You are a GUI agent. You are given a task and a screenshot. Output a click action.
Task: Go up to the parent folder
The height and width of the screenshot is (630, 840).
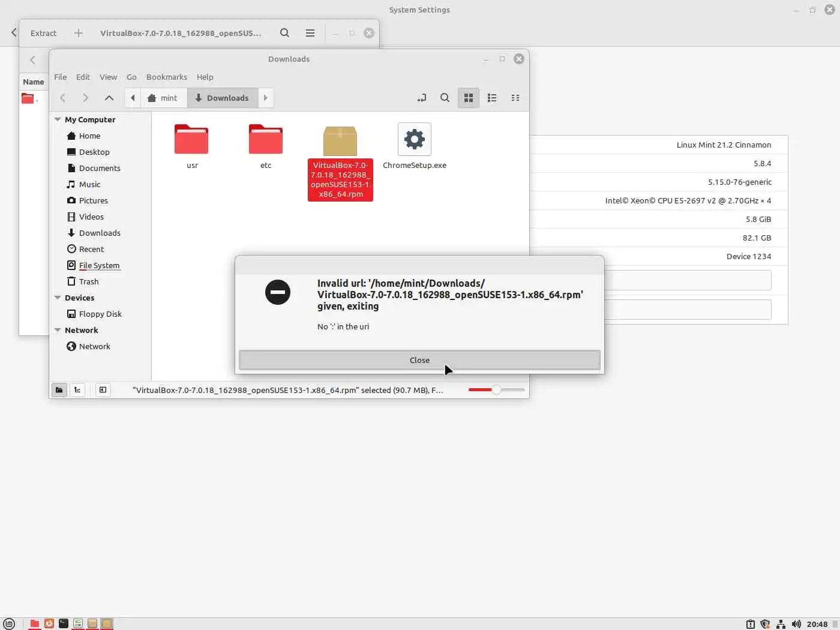coord(109,98)
